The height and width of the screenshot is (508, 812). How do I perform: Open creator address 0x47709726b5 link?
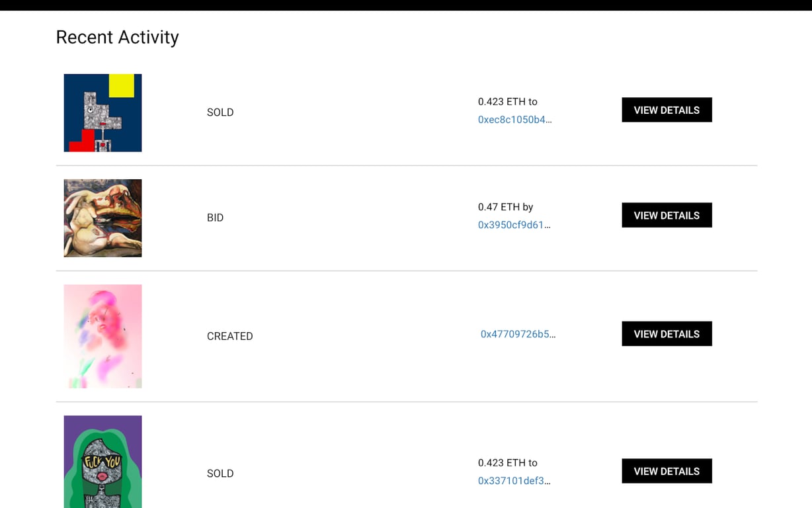518,334
